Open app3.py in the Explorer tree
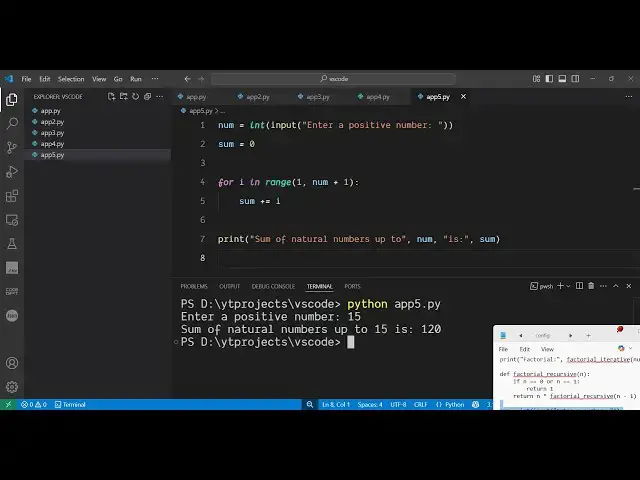The height and width of the screenshot is (480, 640). click(x=97, y=133)
